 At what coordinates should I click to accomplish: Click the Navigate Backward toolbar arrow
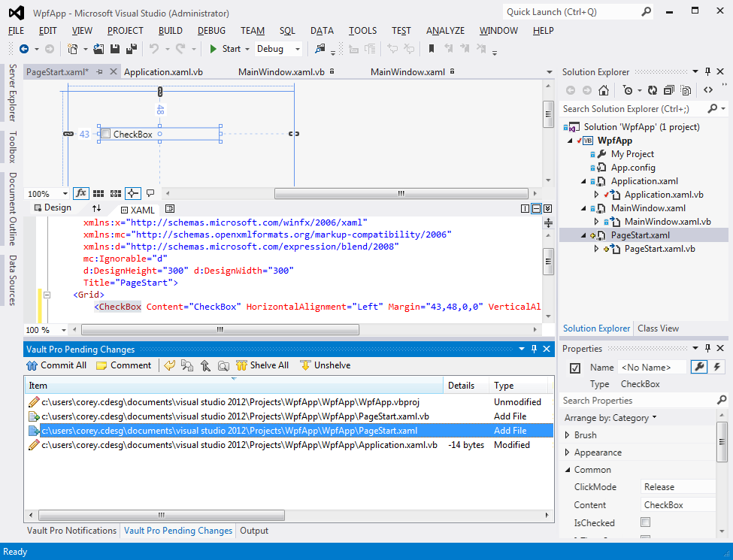(x=24, y=49)
